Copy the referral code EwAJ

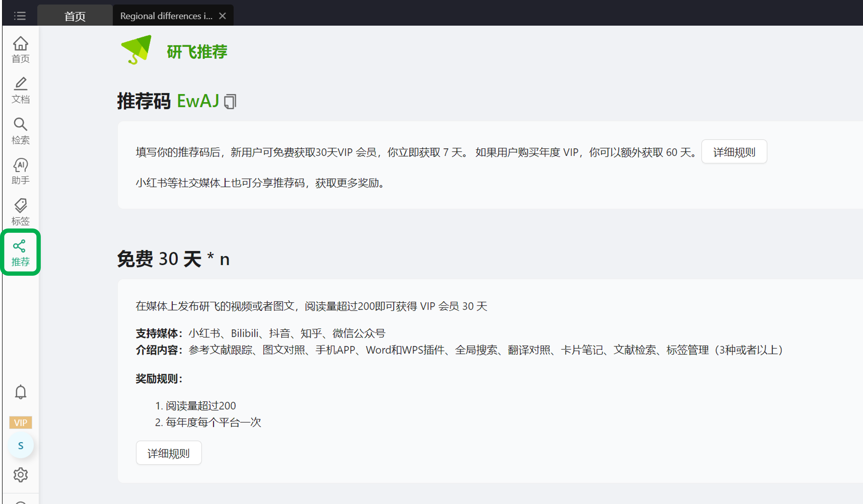tap(230, 102)
